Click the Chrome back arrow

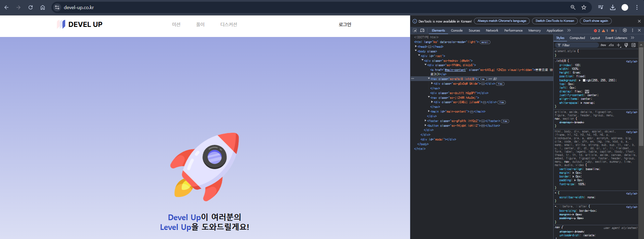point(6,7)
